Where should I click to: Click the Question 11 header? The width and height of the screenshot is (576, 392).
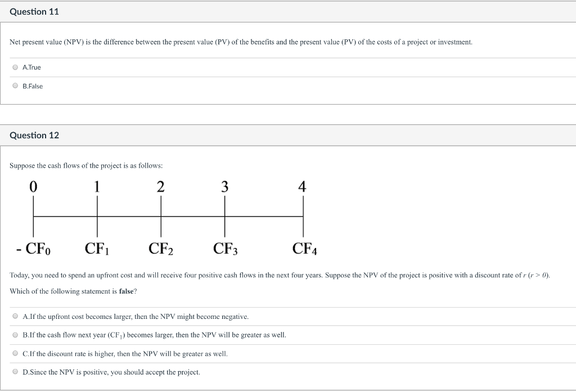pyautogui.click(x=34, y=11)
